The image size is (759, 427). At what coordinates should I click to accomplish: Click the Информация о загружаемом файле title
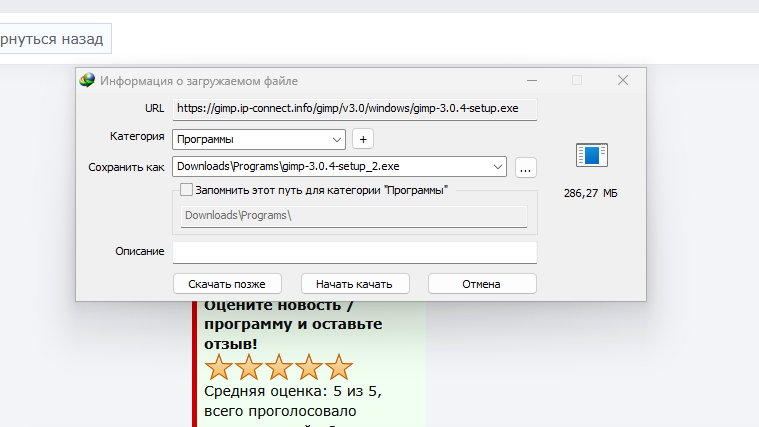pos(199,81)
